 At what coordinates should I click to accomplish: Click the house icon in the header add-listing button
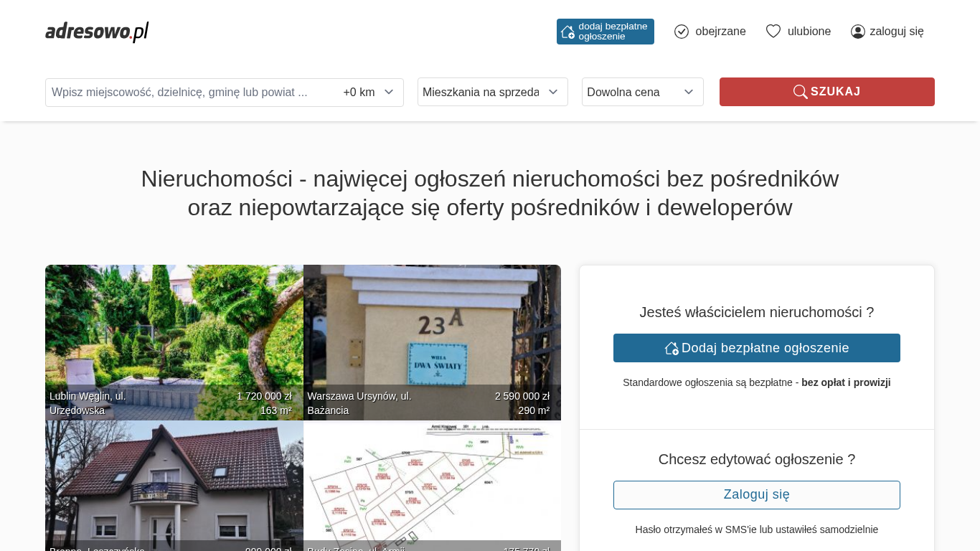coord(567,32)
